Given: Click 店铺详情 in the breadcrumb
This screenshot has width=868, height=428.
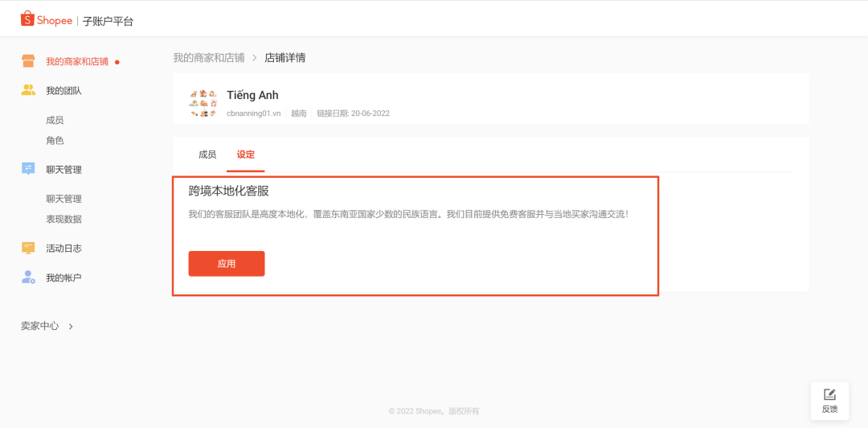Looking at the screenshot, I should click(285, 58).
